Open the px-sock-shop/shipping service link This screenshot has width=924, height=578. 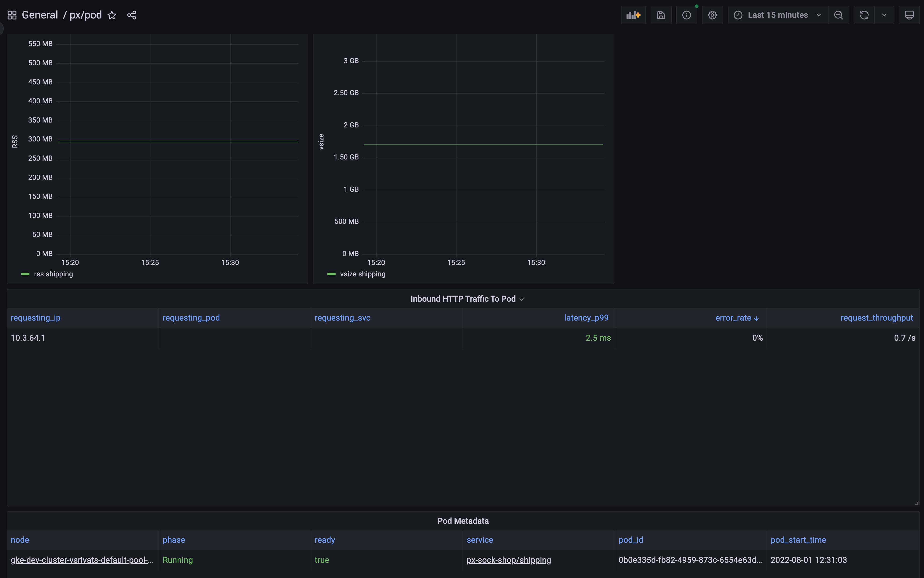pyautogui.click(x=509, y=560)
